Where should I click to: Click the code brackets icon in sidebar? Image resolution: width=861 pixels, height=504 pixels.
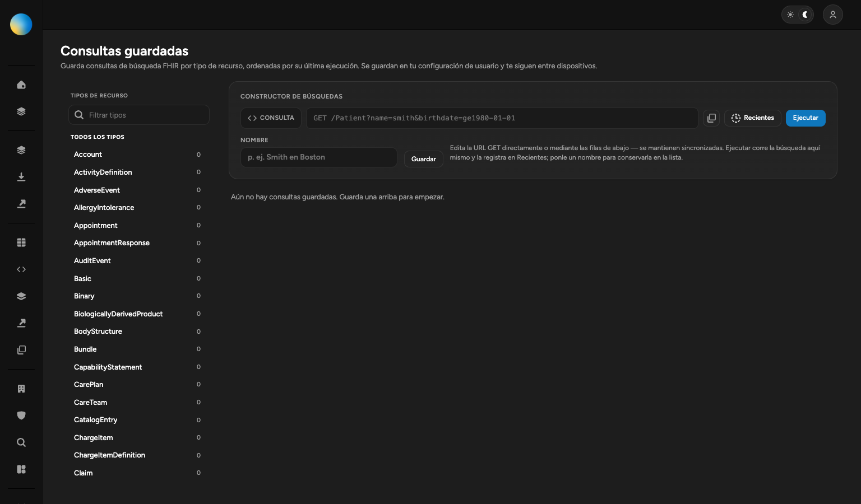(x=21, y=269)
